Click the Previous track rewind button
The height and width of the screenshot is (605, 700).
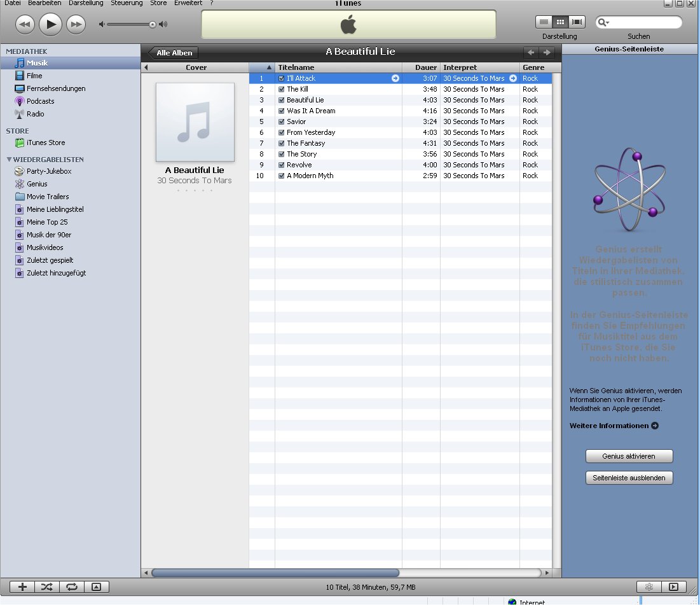(25, 24)
